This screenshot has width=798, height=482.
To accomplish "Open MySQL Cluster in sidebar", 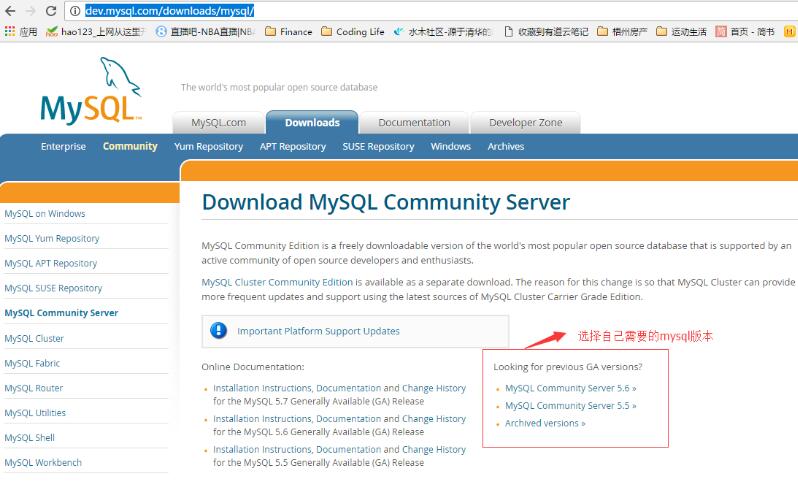I will click(x=34, y=338).
